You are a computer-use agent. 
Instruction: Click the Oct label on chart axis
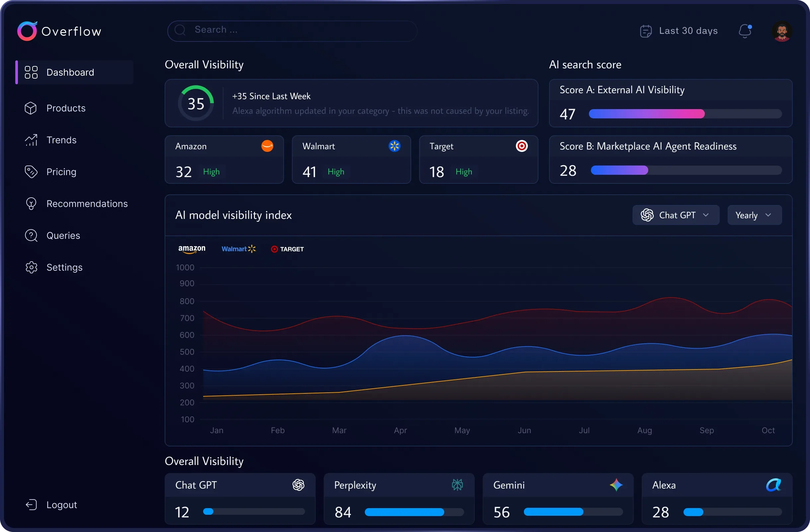click(x=768, y=431)
